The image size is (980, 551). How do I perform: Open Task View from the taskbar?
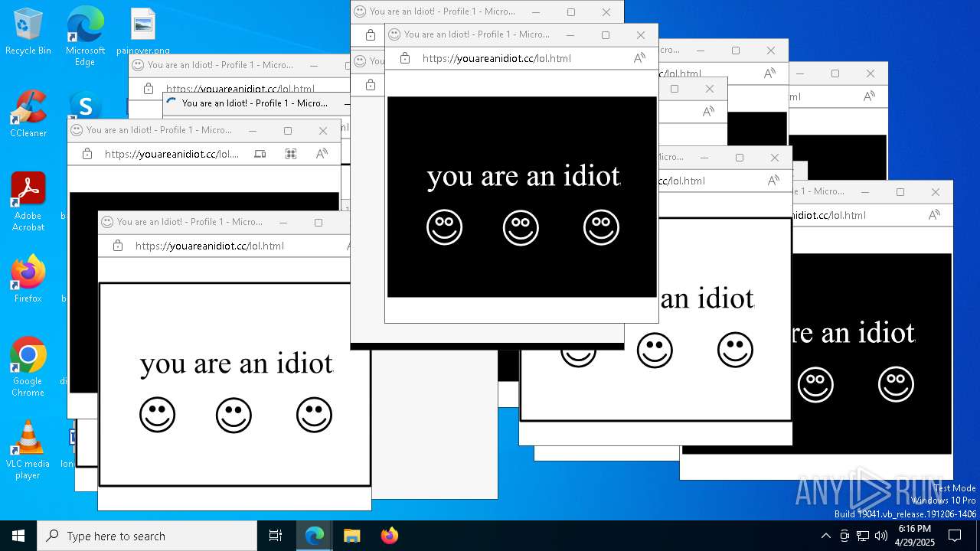(x=276, y=536)
